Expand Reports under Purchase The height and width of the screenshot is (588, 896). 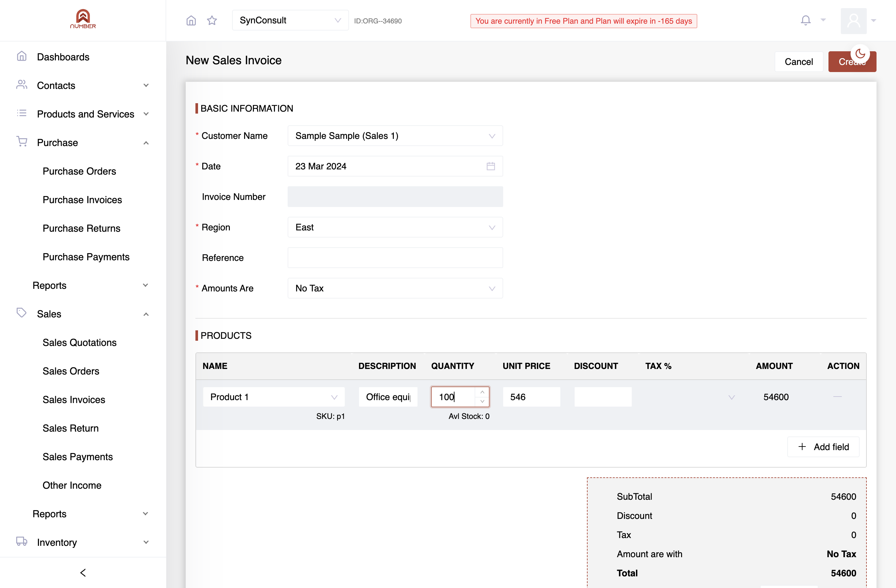click(83, 285)
